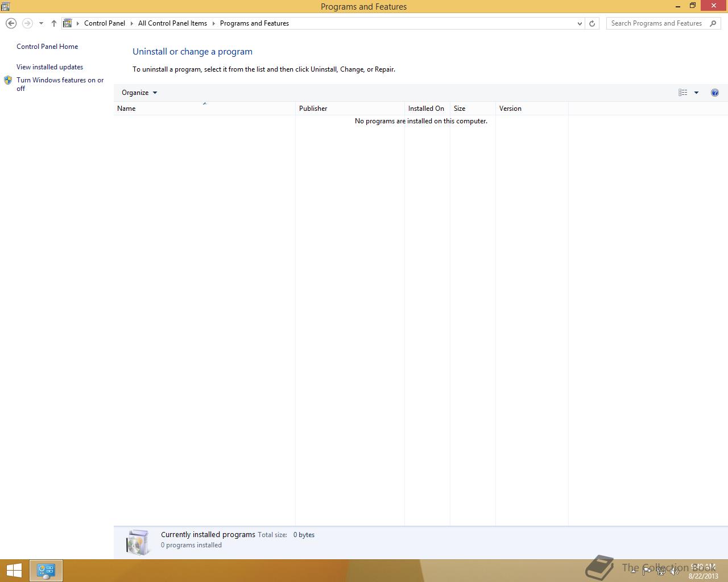Click the window system menu icon
Image resolution: width=728 pixels, height=582 pixels.
click(x=5, y=6)
